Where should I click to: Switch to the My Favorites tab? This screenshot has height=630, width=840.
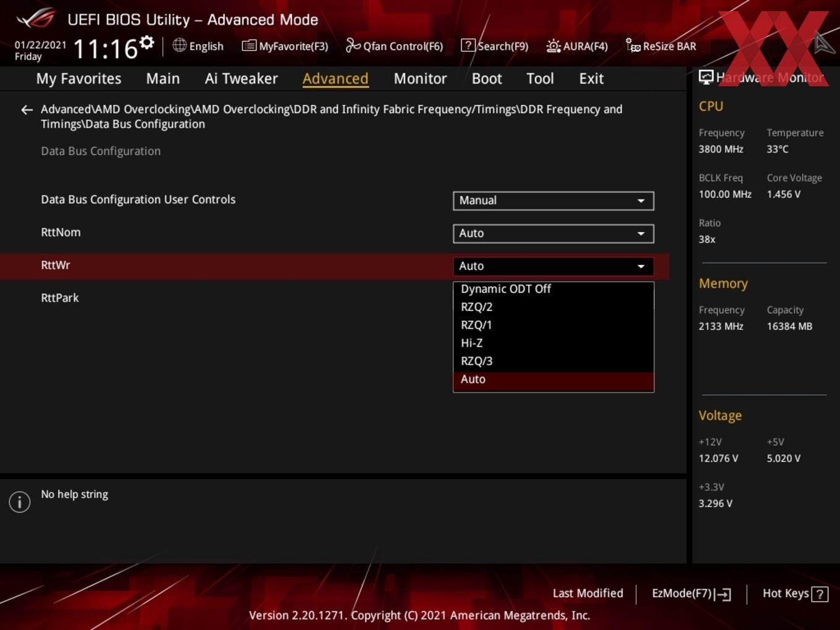[x=78, y=78]
